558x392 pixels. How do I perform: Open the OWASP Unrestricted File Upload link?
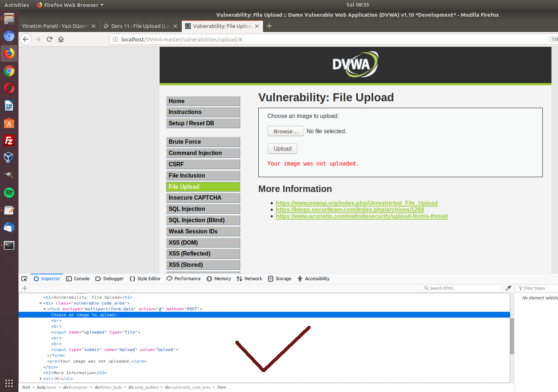[x=357, y=203]
